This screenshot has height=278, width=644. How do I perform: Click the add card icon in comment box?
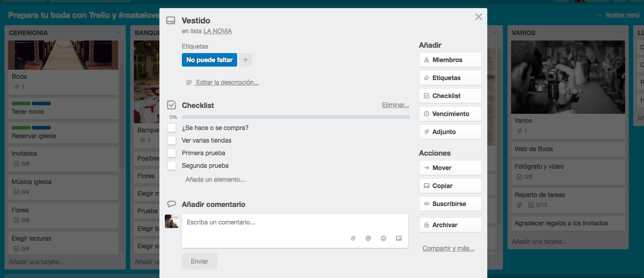pyautogui.click(x=398, y=238)
